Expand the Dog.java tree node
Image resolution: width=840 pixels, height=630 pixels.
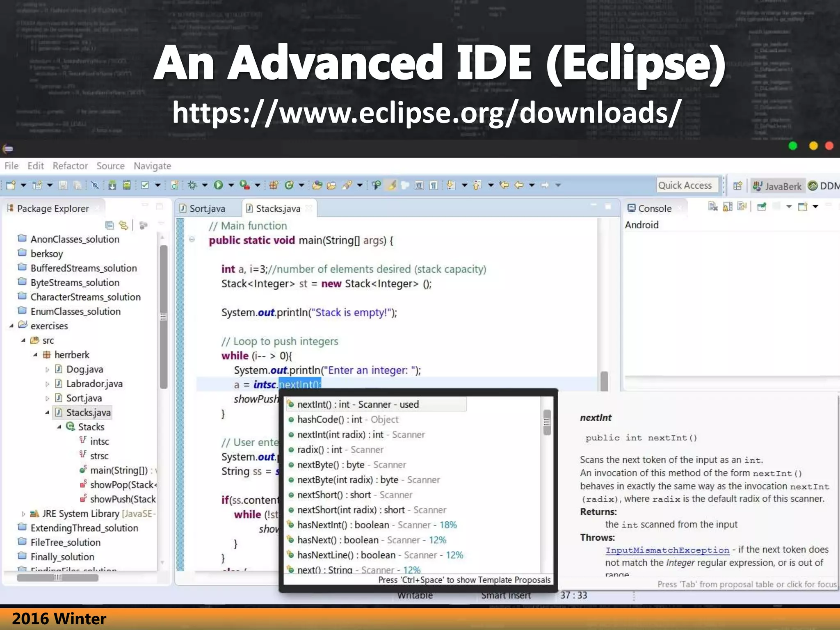point(47,370)
